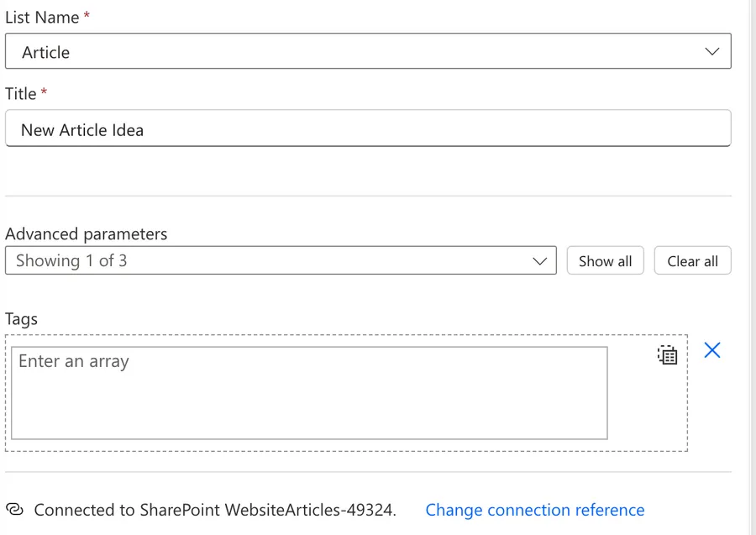The image size is (756, 535).
Task: Click the Title field label
Action: [21, 93]
